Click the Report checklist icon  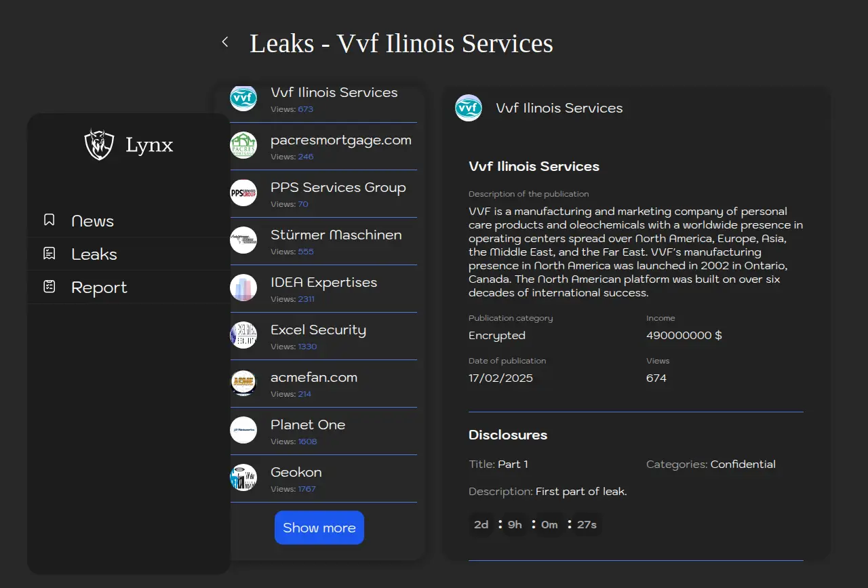tap(49, 287)
